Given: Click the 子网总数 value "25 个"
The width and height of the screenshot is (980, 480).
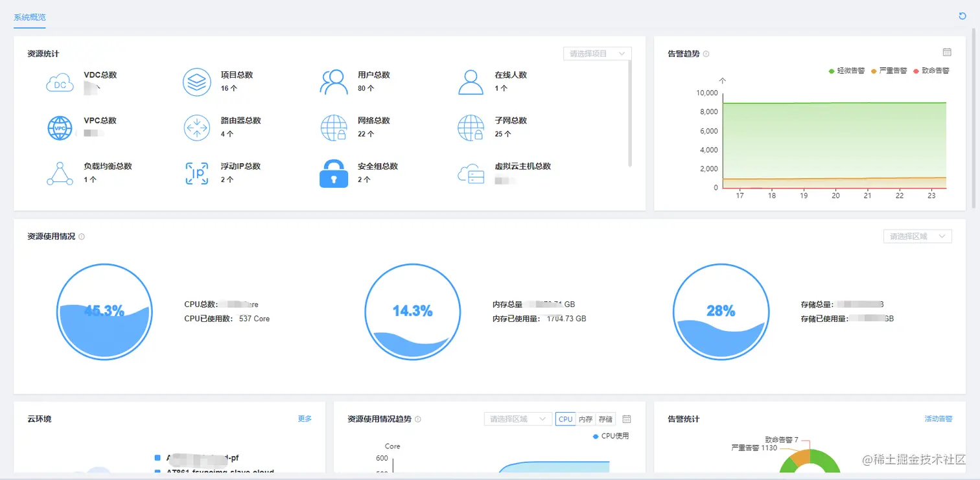Looking at the screenshot, I should coord(503,134).
